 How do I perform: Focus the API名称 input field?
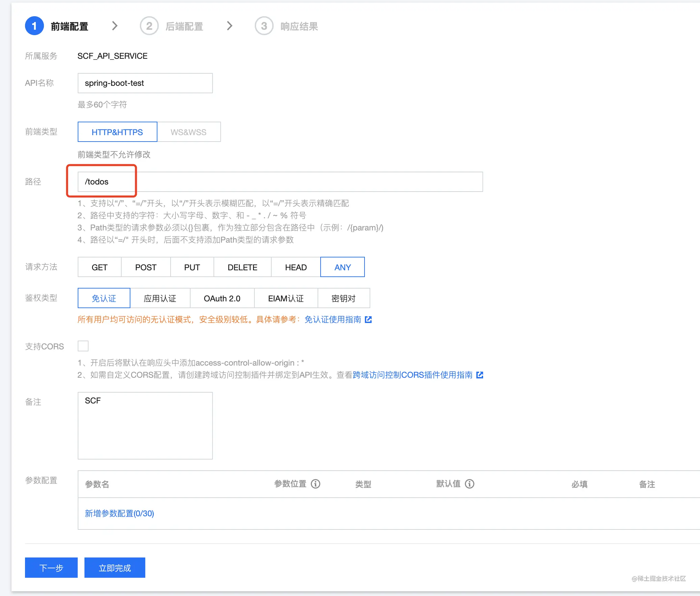[145, 83]
